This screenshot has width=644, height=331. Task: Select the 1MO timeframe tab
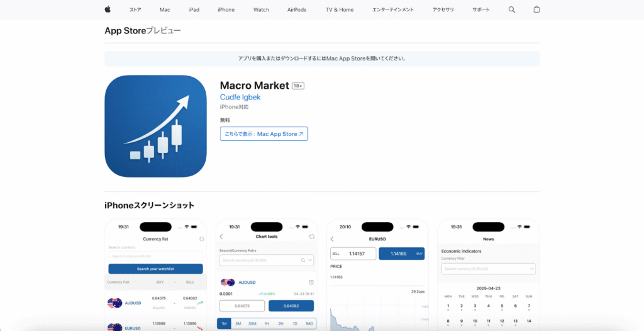pyautogui.click(x=309, y=324)
